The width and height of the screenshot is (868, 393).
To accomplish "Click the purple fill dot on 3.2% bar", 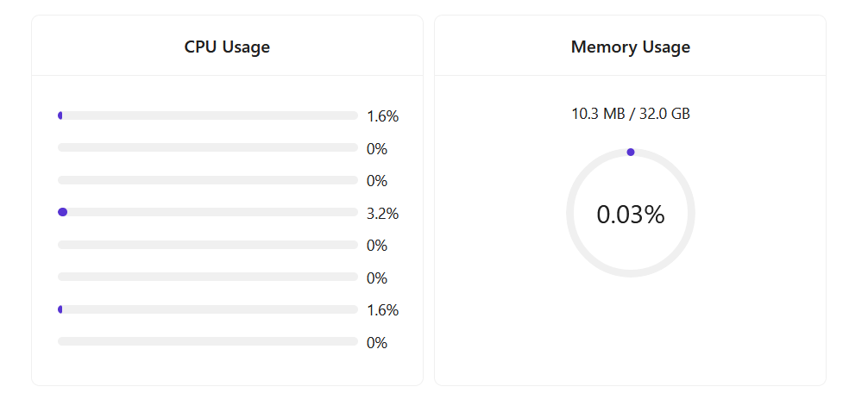I will point(62,212).
